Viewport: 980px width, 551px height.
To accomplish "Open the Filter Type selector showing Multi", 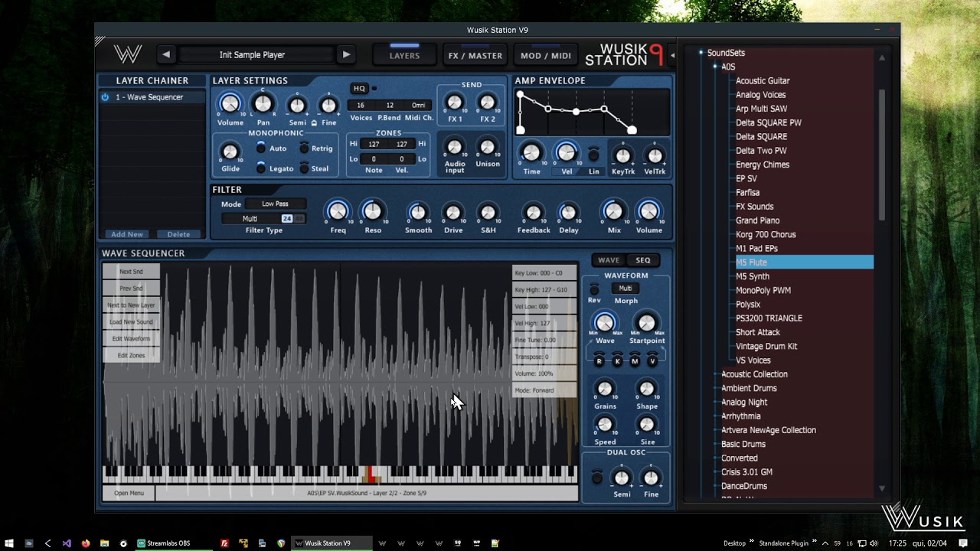I will (x=250, y=219).
